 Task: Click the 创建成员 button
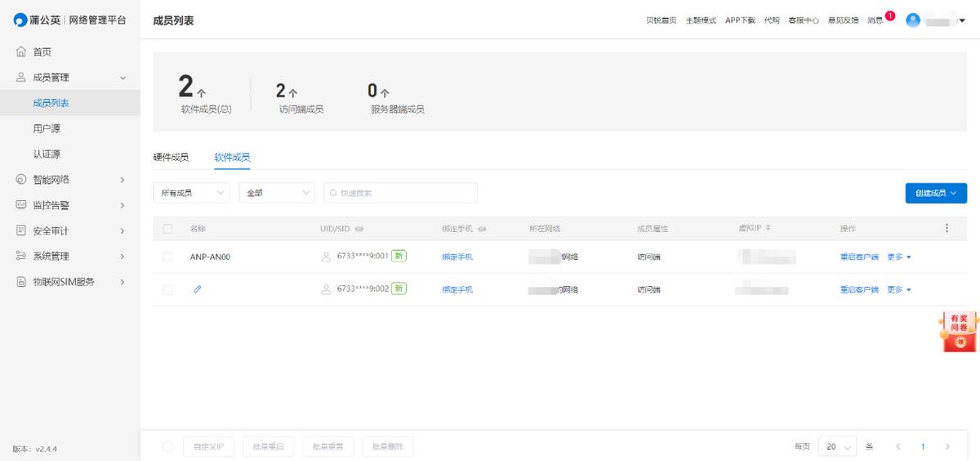[x=936, y=193]
